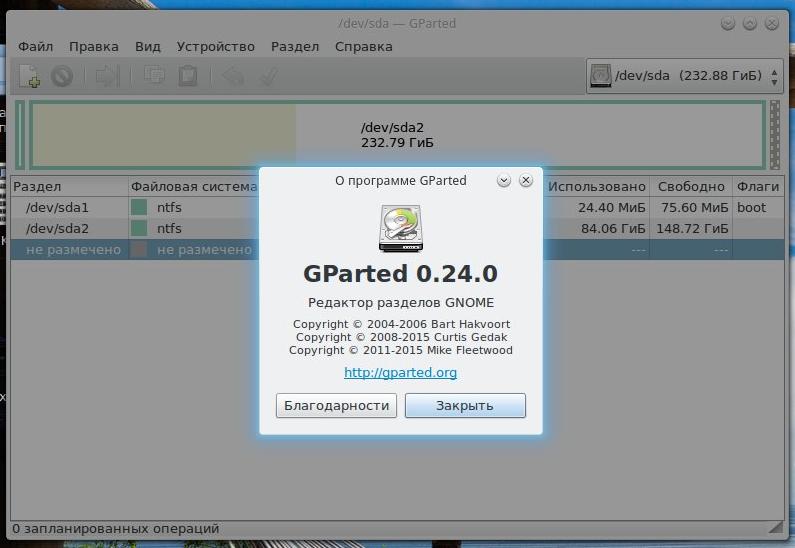This screenshot has height=548, width=795.
Task: Click the Undo last operation icon
Action: point(233,76)
